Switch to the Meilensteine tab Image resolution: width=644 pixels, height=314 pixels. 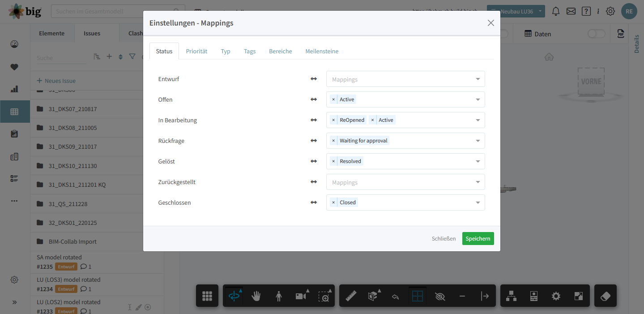tap(322, 51)
